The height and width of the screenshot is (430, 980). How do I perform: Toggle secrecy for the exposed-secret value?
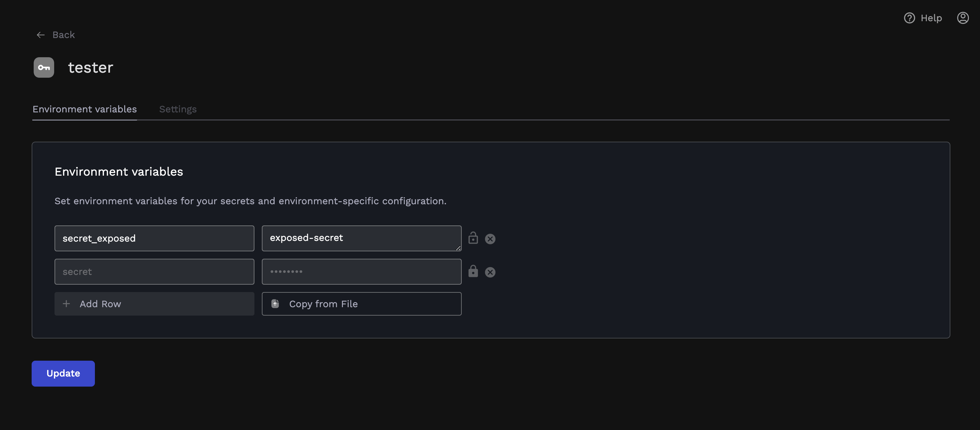(x=473, y=238)
